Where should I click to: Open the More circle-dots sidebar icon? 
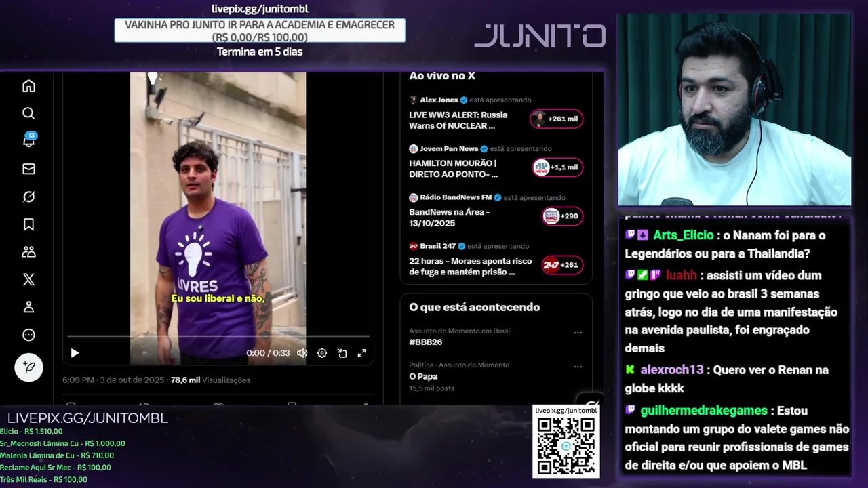tap(28, 335)
